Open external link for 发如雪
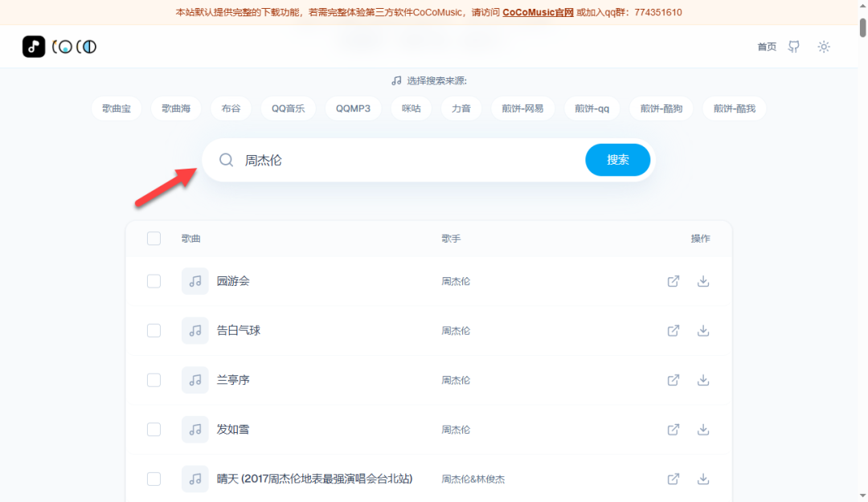The image size is (868, 502). (673, 430)
